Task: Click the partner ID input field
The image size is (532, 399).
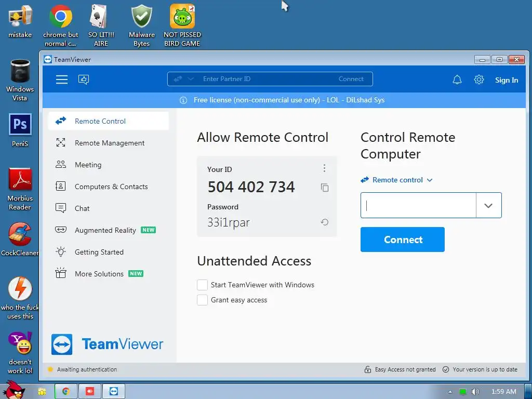Action: [x=418, y=205]
